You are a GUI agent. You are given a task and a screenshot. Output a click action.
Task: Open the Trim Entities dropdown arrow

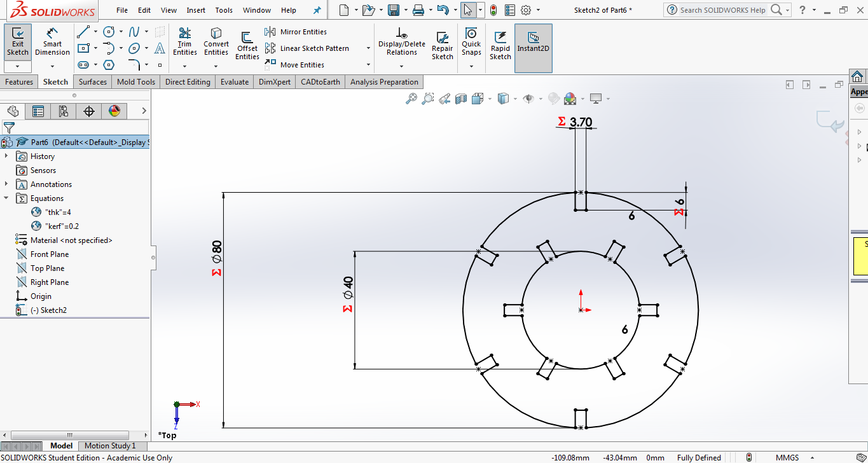tap(185, 66)
